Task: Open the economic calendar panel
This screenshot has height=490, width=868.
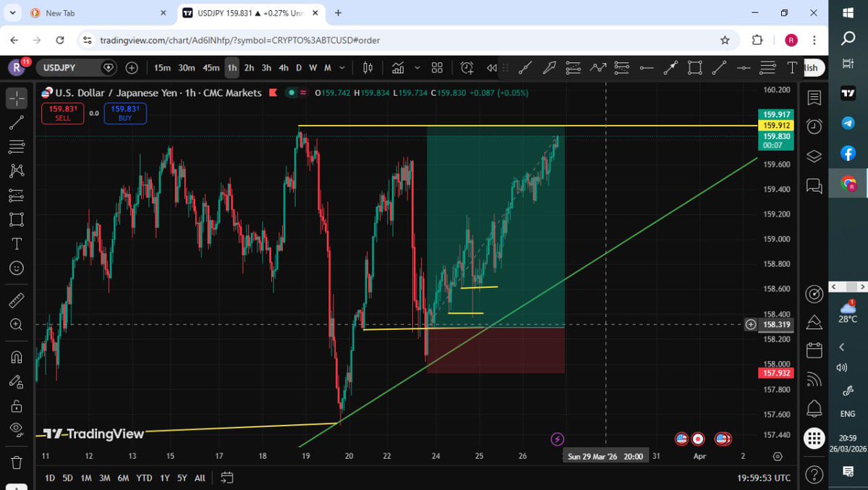Action: (x=814, y=351)
